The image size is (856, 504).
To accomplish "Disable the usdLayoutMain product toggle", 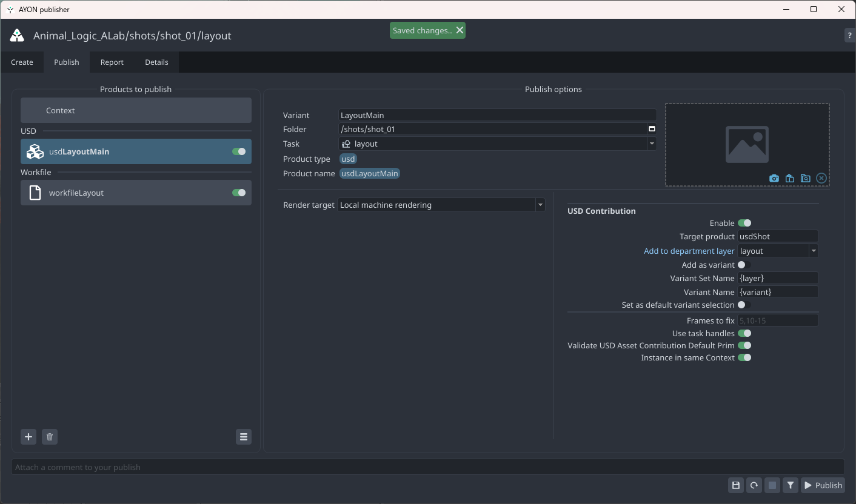I will coord(239,151).
